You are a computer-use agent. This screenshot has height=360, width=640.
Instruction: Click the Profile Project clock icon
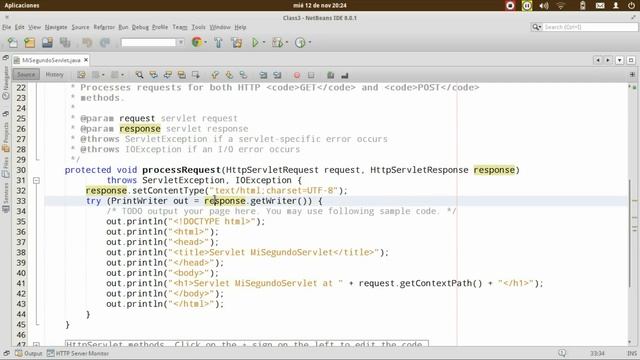point(300,42)
